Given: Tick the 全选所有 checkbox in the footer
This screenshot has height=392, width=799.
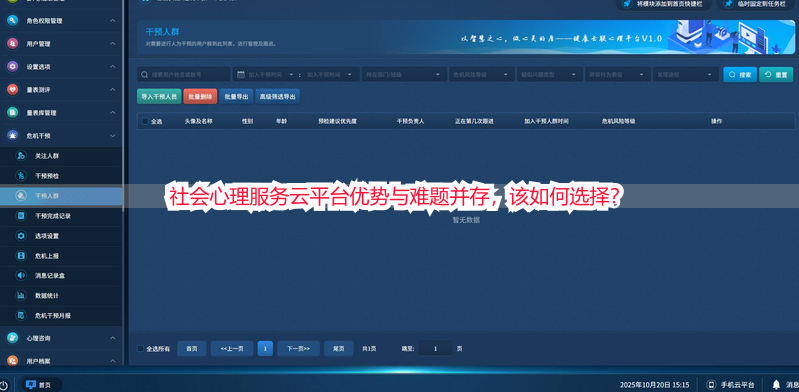Looking at the screenshot, I should [141, 349].
